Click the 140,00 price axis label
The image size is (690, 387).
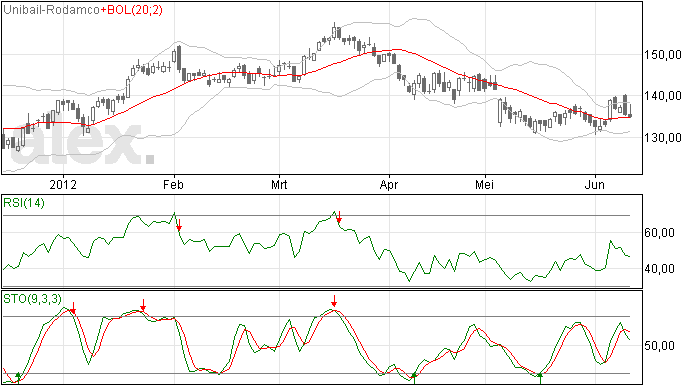pos(662,96)
